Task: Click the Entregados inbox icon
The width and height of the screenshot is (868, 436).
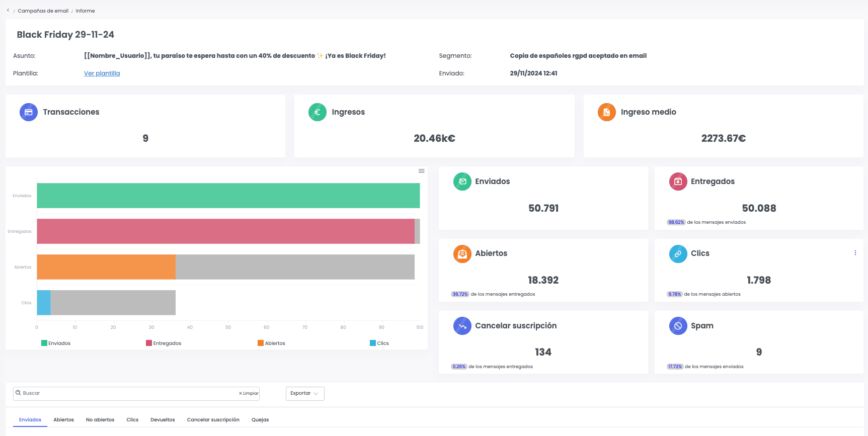Action: tap(678, 182)
